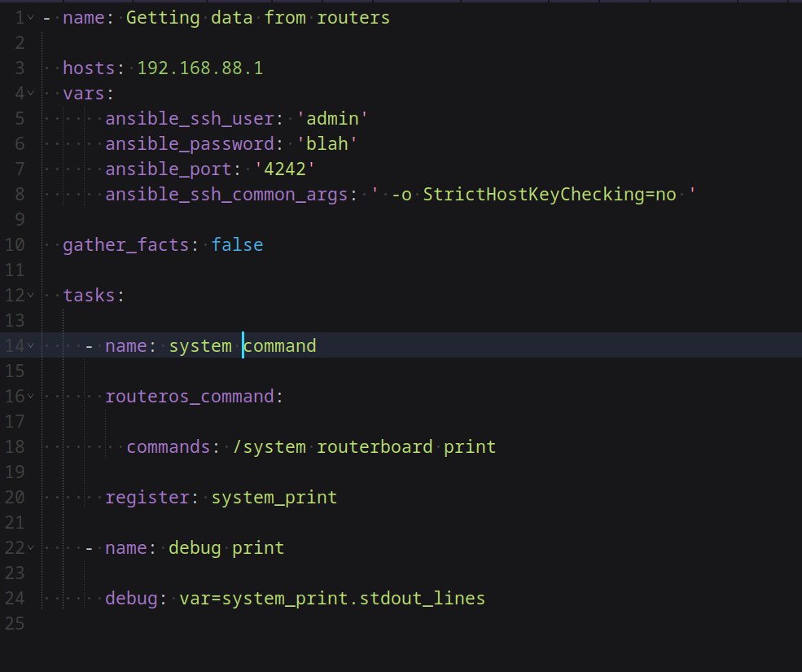Click the 'debug' key on line 24

pos(131,599)
